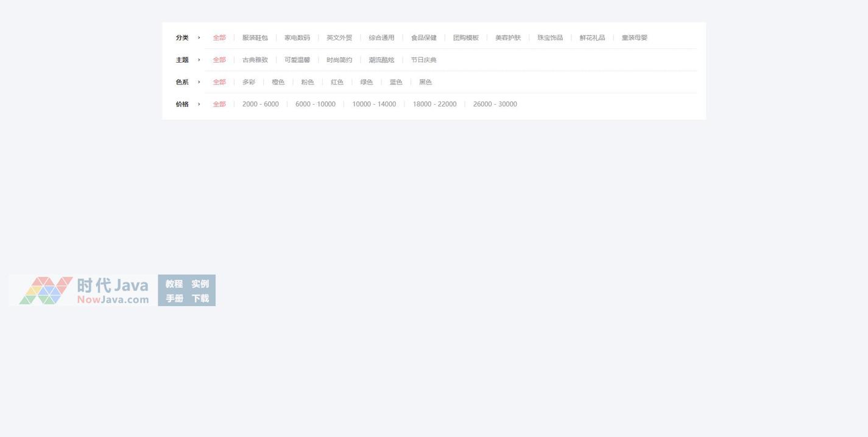Select the 黑色 color filter
This screenshot has width=868, height=437.
(425, 82)
